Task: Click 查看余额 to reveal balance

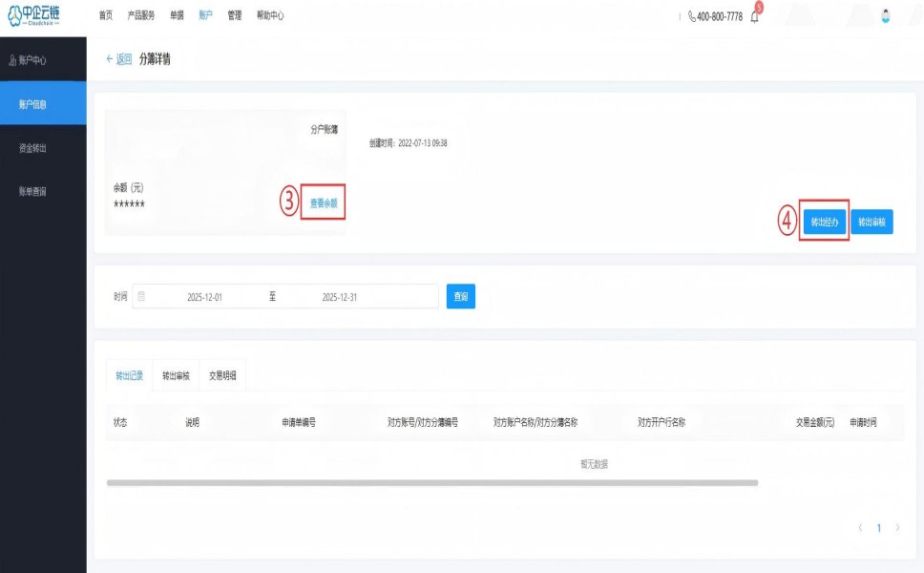Action: 324,203
